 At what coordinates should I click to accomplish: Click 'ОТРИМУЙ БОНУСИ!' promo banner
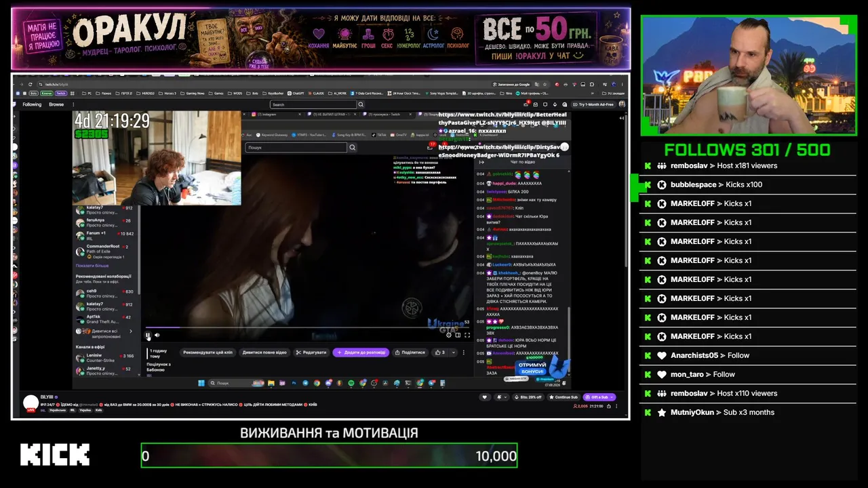click(x=542, y=368)
